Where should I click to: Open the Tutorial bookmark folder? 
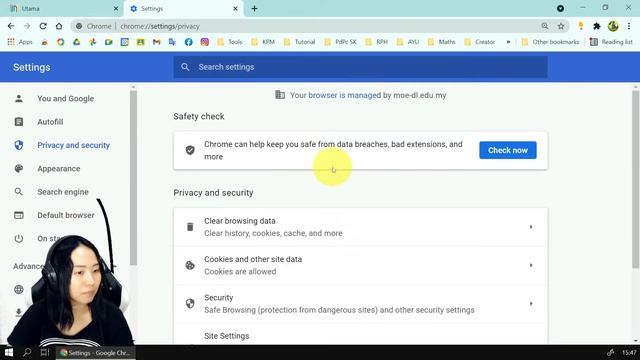pos(300,42)
